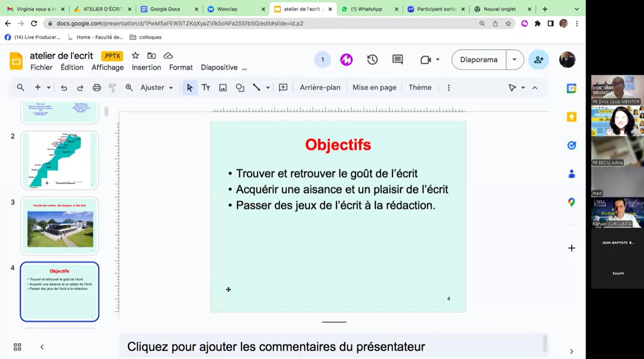The width and height of the screenshot is (644, 359).
Task: Select the text box tool
Action: point(206,87)
